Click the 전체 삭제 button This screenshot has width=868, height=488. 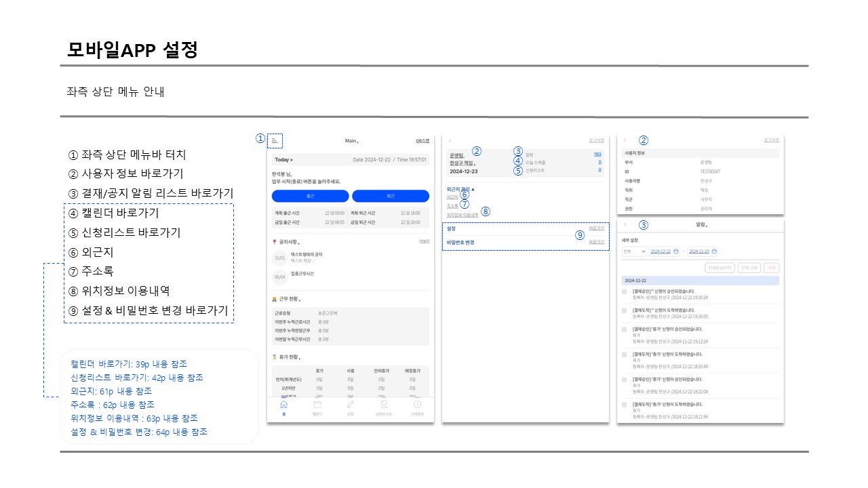pyautogui.click(x=749, y=268)
